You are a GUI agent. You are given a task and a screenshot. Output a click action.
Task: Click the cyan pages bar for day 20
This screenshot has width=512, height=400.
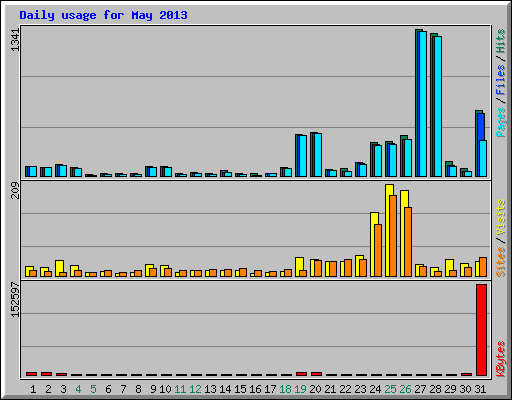[x=318, y=155]
